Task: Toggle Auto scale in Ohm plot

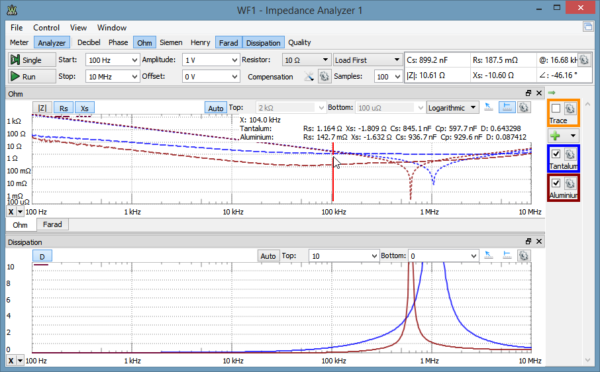Action: tap(215, 108)
